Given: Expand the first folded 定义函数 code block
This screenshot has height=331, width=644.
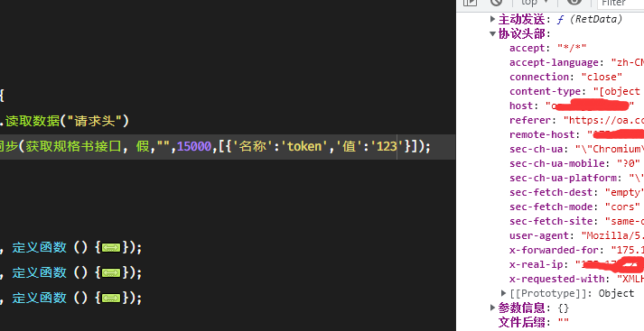Looking at the screenshot, I should [x=111, y=248].
